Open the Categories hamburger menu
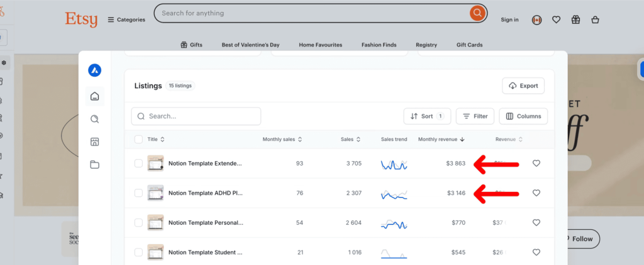The width and height of the screenshot is (644, 265). coord(126,20)
